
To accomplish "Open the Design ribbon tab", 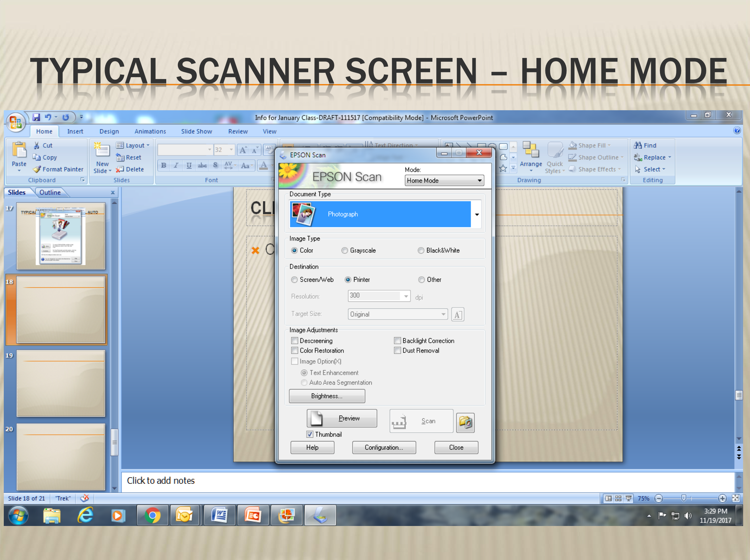I will [109, 132].
